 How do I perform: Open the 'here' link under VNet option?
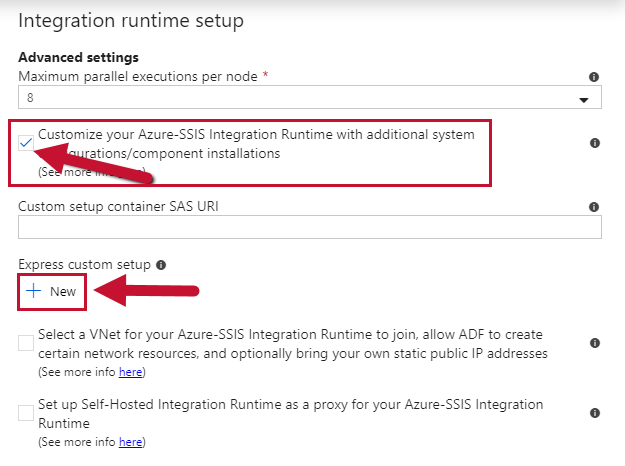point(131,372)
